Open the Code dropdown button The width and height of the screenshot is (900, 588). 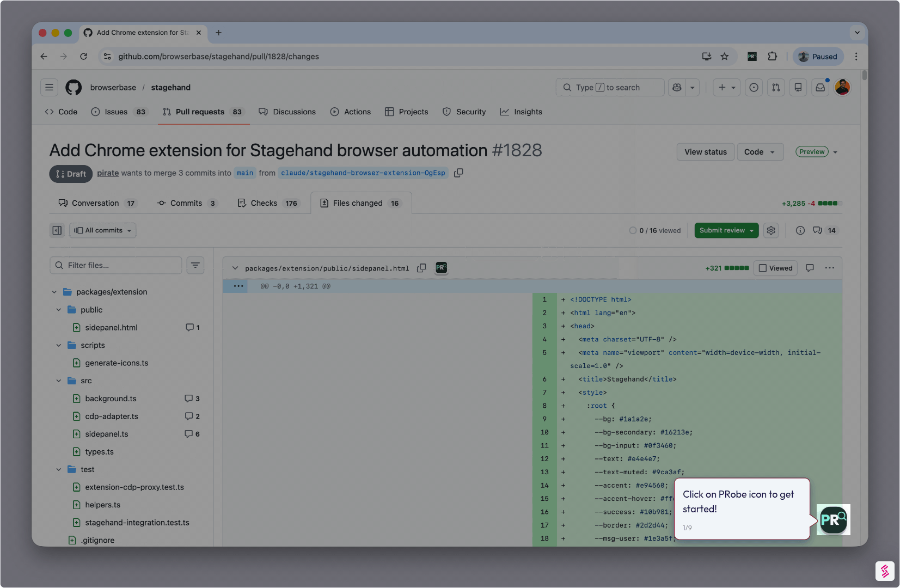click(760, 152)
